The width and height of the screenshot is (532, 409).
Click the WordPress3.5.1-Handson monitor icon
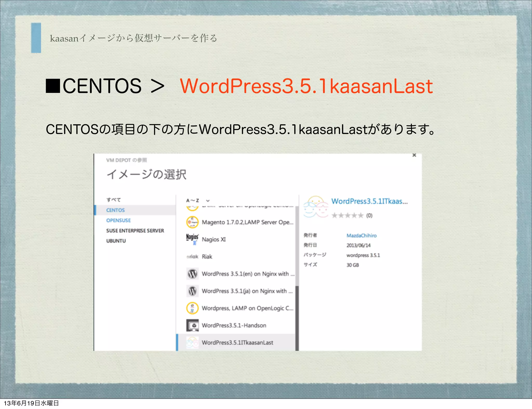pos(192,325)
